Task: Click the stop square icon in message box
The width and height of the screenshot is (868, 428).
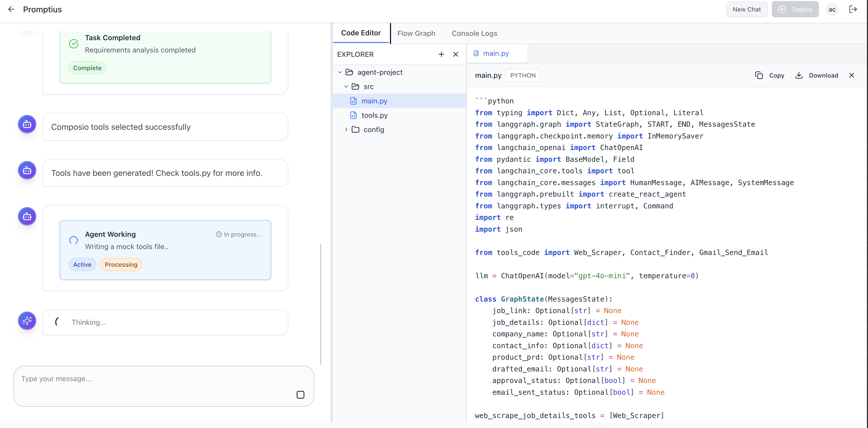Action: click(300, 395)
